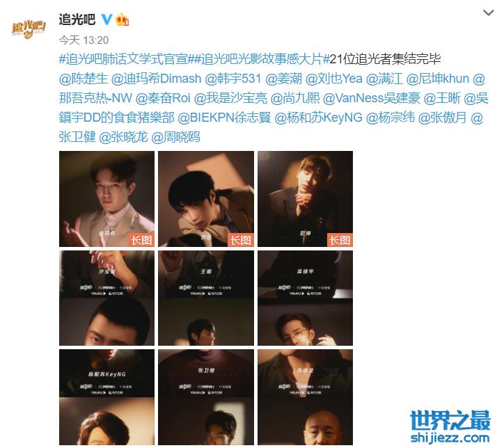Open the @杨宗纬 mention

(390, 118)
